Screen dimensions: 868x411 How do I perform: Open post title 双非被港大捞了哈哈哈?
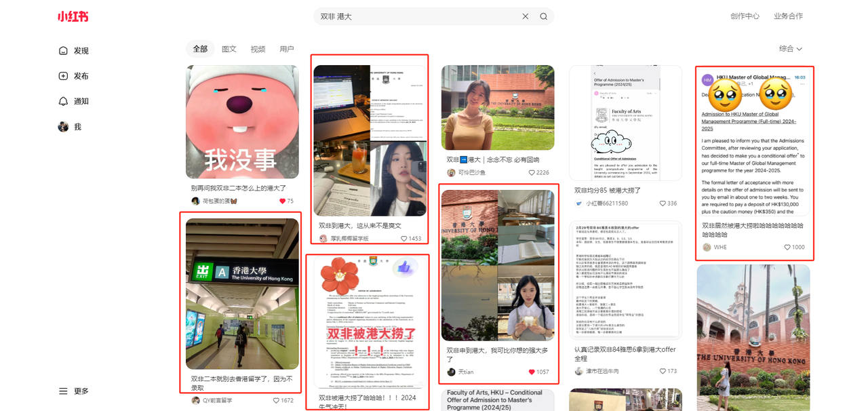coord(368,402)
